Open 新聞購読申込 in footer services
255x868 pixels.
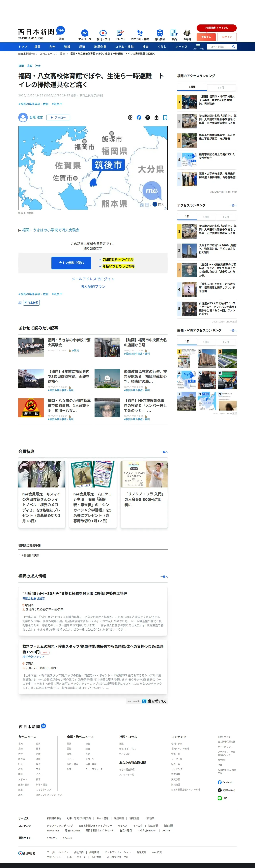pyautogui.click(x=54, y=818)
